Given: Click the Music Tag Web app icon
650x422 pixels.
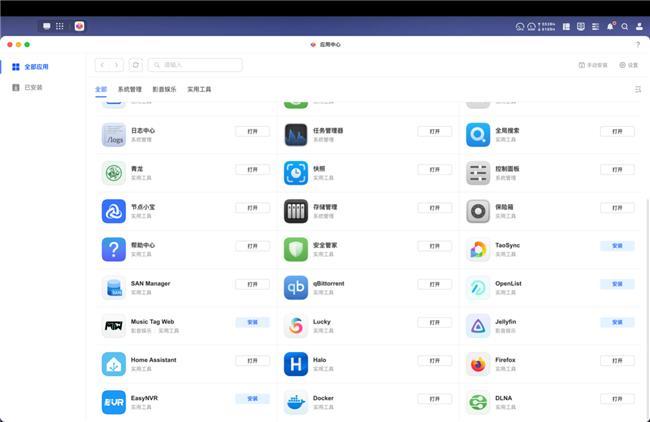Looking at the screenshot, I should point(114,325).
